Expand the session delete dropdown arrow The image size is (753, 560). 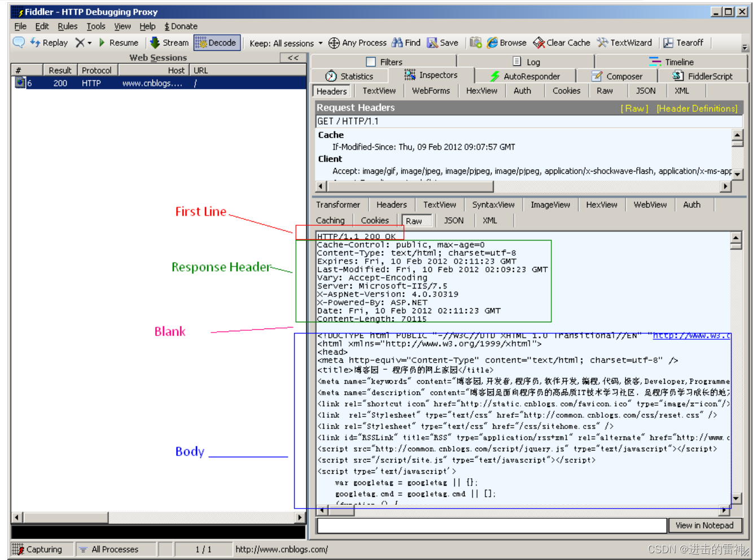pos(89,42)
